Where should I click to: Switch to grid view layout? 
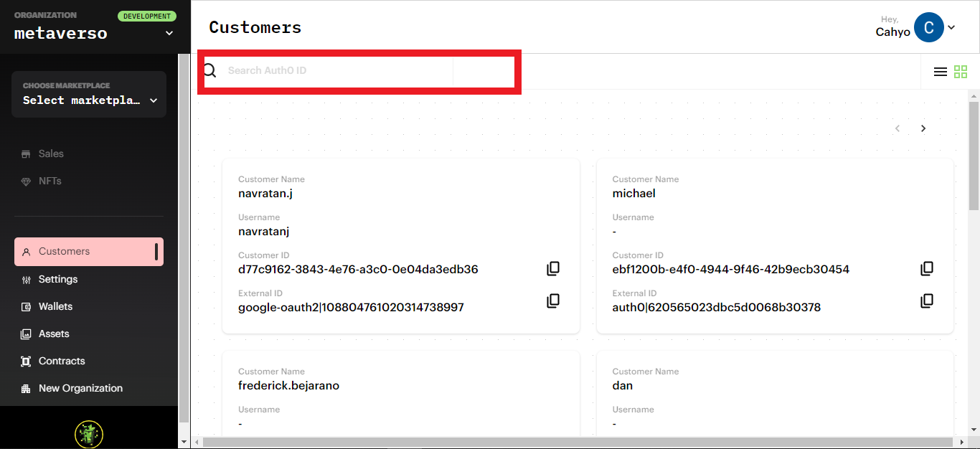[x=961, y=72]
